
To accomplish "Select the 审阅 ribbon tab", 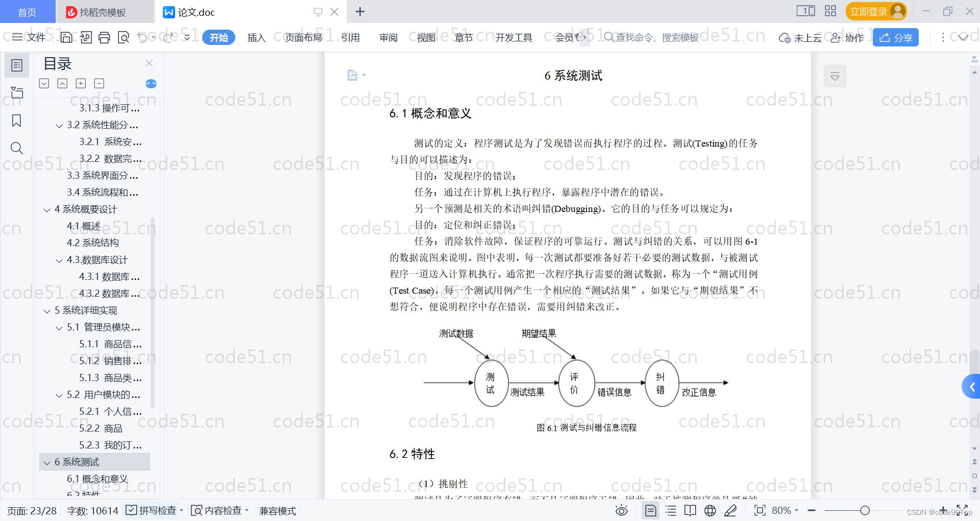I will click(388, 37).
